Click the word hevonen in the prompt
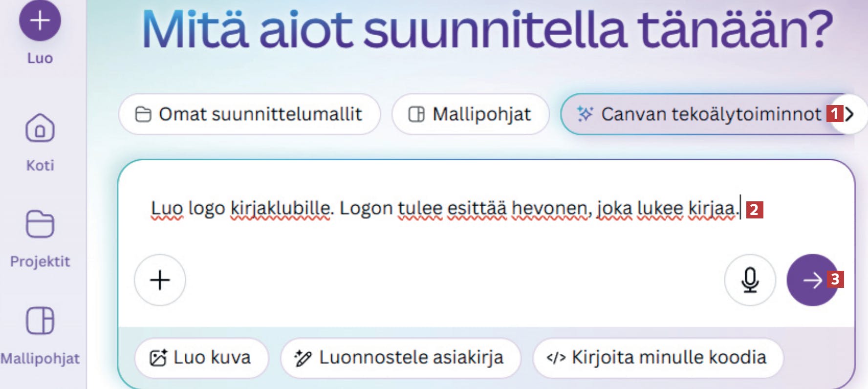Image resolution: width=868 pixels, height=389 pixels. point(550,209)
